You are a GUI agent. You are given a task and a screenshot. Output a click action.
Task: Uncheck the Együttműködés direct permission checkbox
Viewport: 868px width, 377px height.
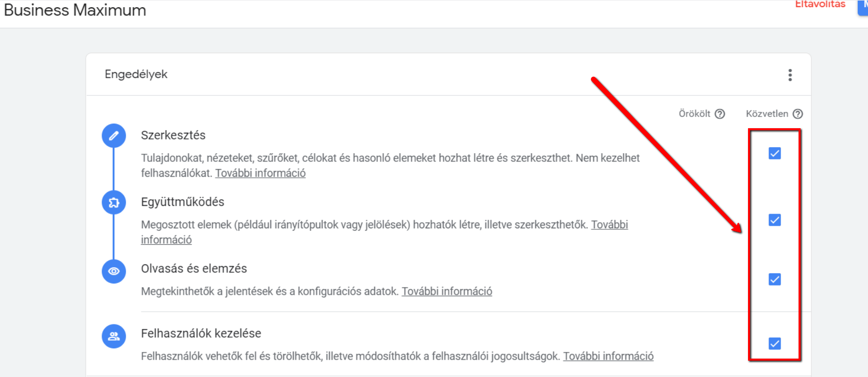(x=775, y=220)
